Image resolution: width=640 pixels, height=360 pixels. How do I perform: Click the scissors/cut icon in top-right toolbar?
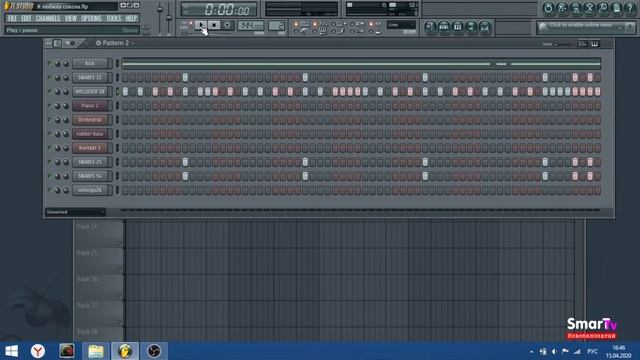[x=589, y=8]
